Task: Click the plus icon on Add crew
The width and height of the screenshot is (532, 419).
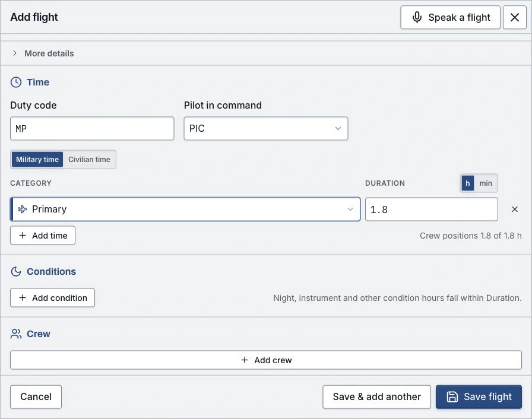Action: point(245,360)
